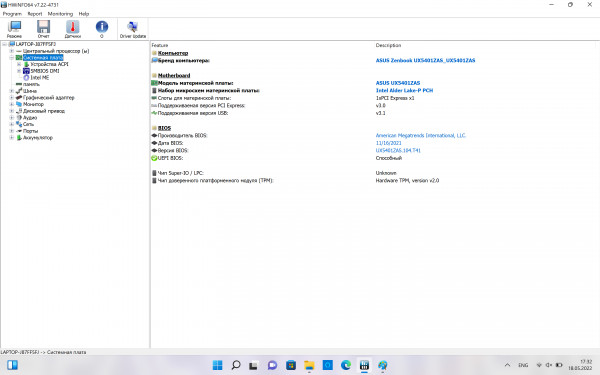Expand the Центральный процессор node
Viewport: 600px width, 375px height.
(x=11, y=51)
